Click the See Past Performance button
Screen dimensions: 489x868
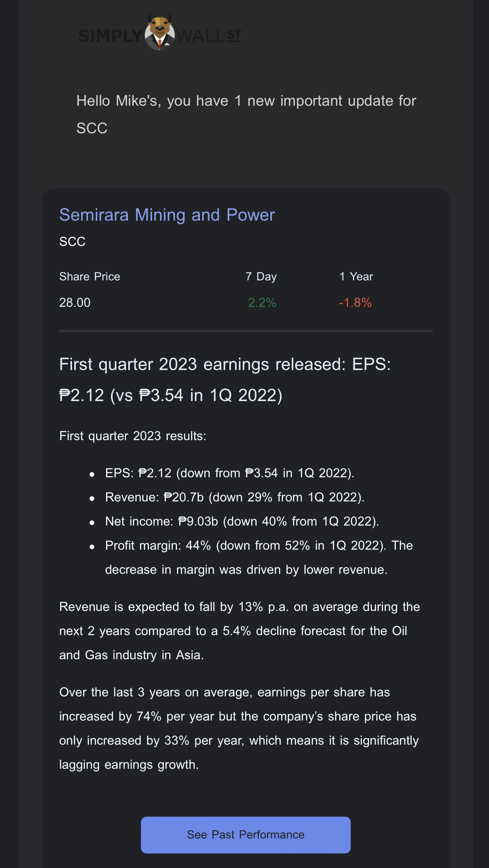point(245,834)
